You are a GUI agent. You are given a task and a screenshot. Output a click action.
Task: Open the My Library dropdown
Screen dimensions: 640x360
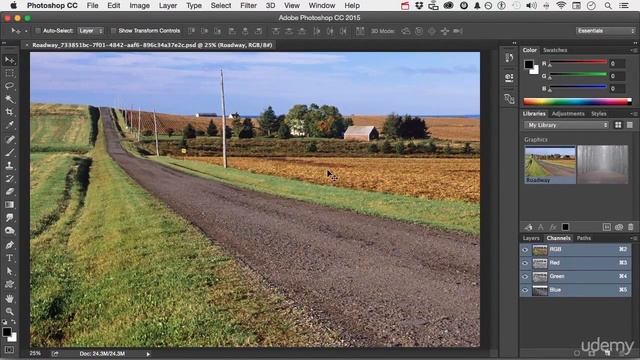point(567,125)
